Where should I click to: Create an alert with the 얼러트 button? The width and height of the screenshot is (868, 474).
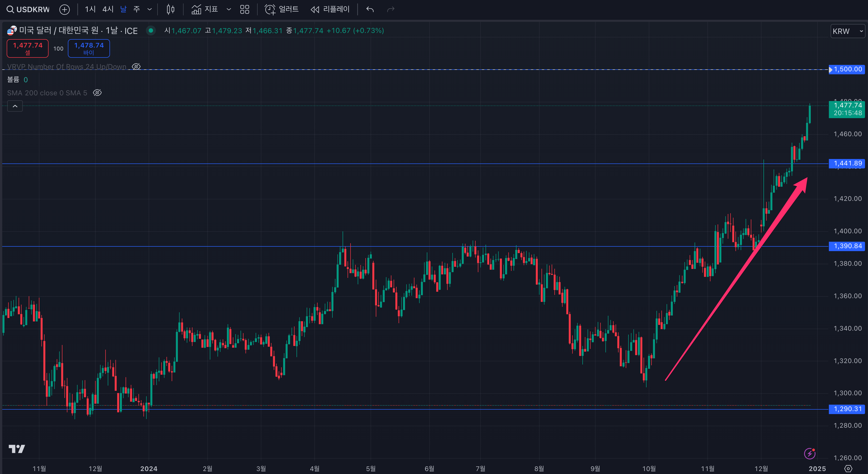(282, 9)
